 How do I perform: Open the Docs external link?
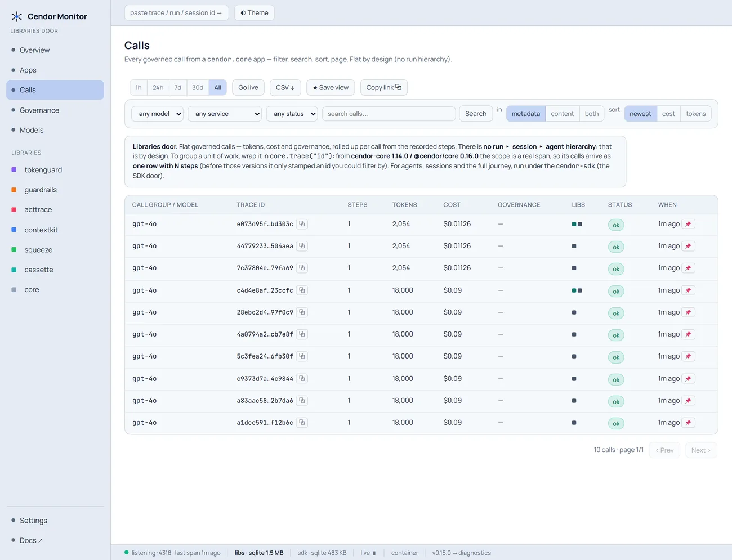tap(55, 540)
